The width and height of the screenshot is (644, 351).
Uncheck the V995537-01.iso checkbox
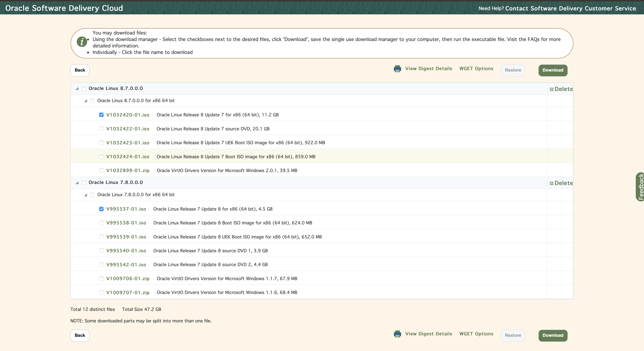click(101, 209)
